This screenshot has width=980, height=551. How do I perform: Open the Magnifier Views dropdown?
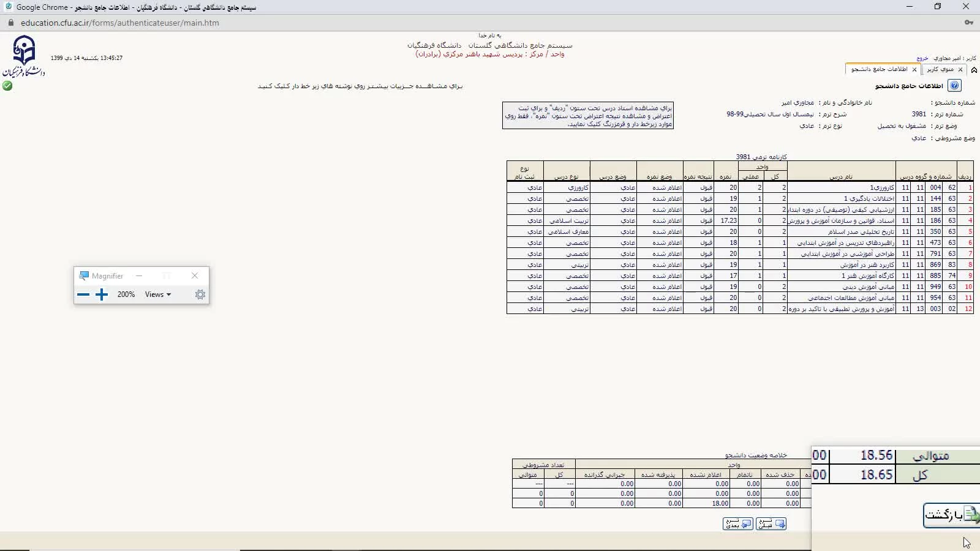(x=157, y=294)
